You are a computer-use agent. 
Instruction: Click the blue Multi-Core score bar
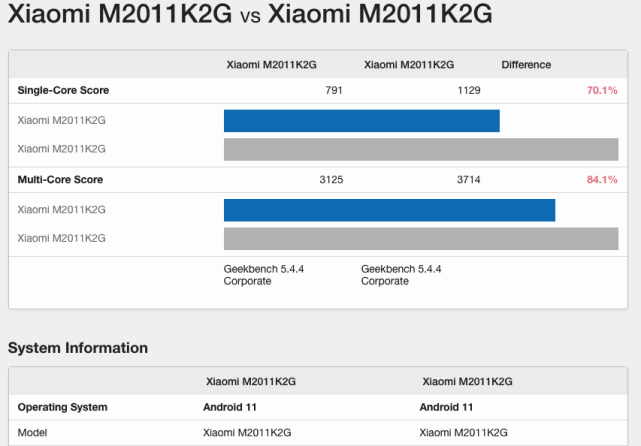click(389, 210)
